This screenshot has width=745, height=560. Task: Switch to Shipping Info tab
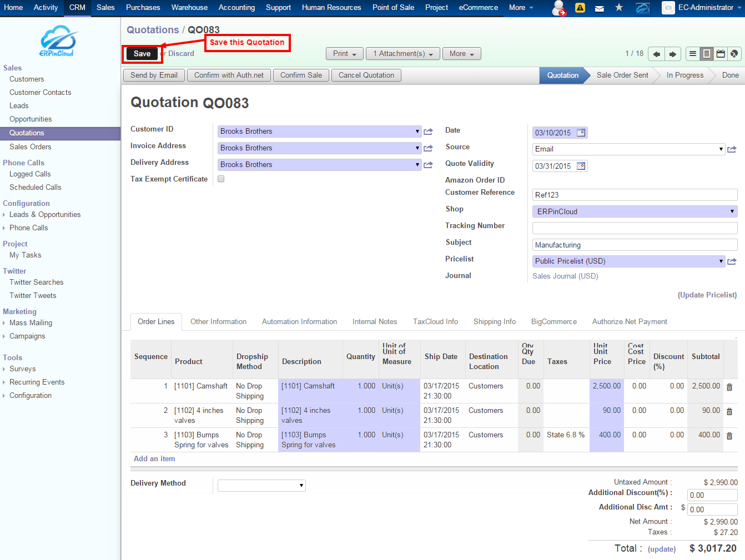(495, 322)
